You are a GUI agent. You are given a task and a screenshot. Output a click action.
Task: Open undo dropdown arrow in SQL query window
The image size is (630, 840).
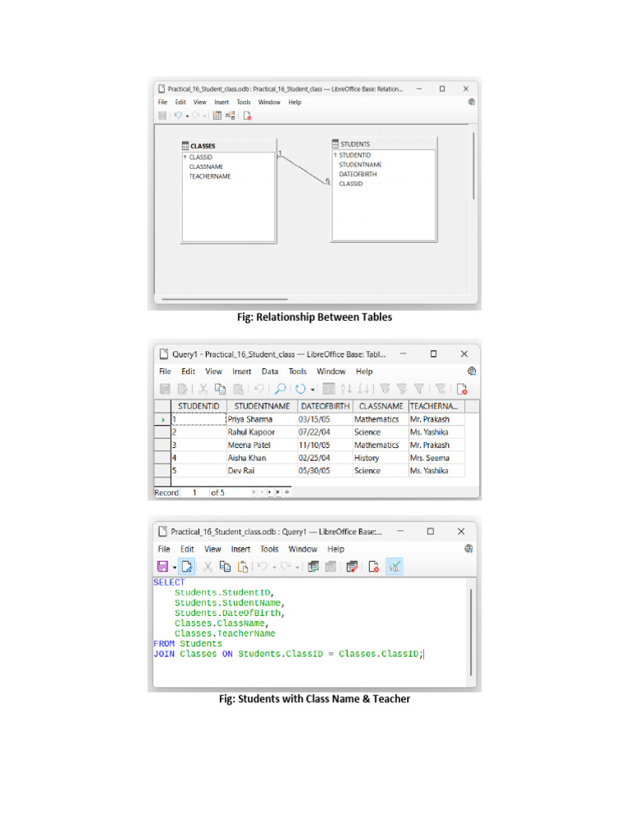coord(274,568)
